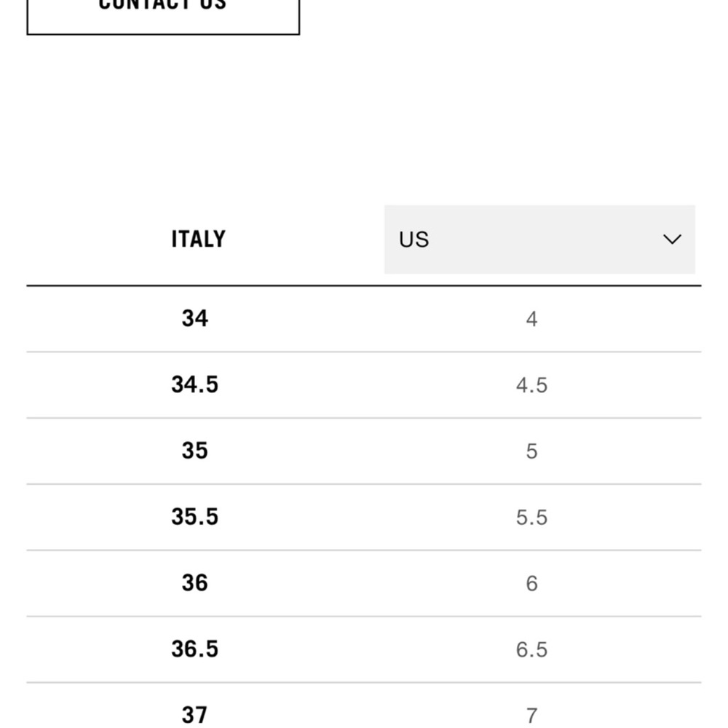Select Italy size 34.5 row

click(363, 385)
